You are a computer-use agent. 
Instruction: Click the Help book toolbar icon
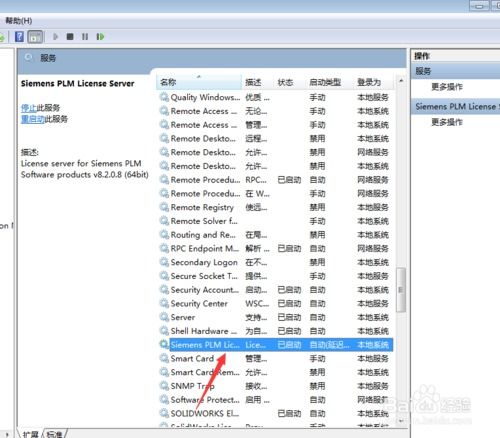19,36
